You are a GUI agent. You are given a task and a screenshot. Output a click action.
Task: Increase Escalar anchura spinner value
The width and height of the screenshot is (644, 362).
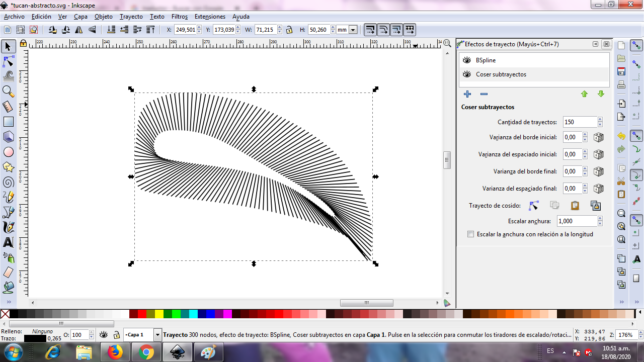(600, 219)
